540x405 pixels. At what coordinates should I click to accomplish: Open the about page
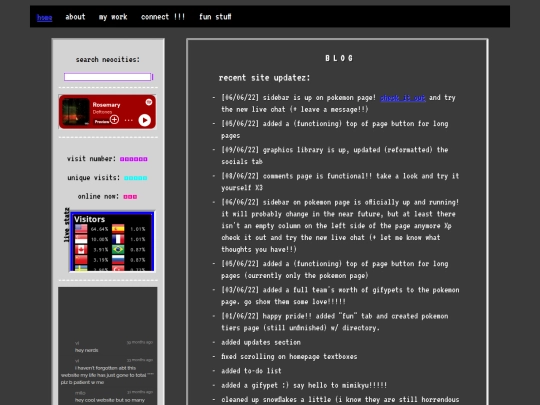tap(75, 17)
